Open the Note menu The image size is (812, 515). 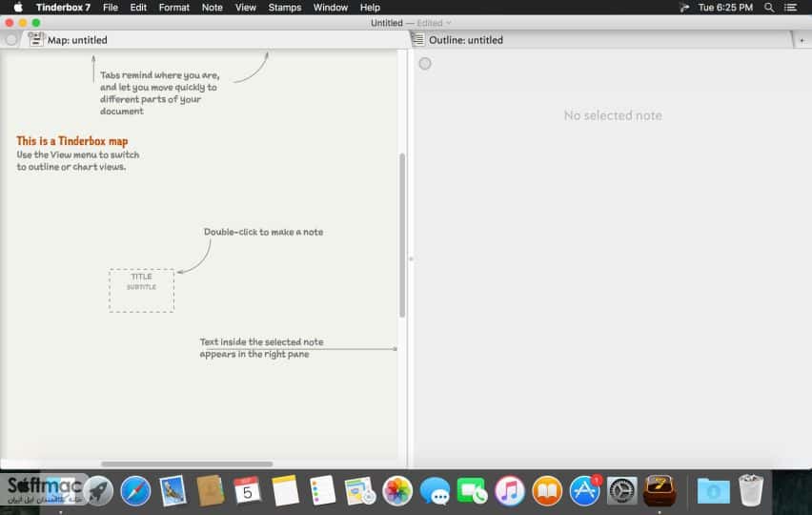point(212,8)
